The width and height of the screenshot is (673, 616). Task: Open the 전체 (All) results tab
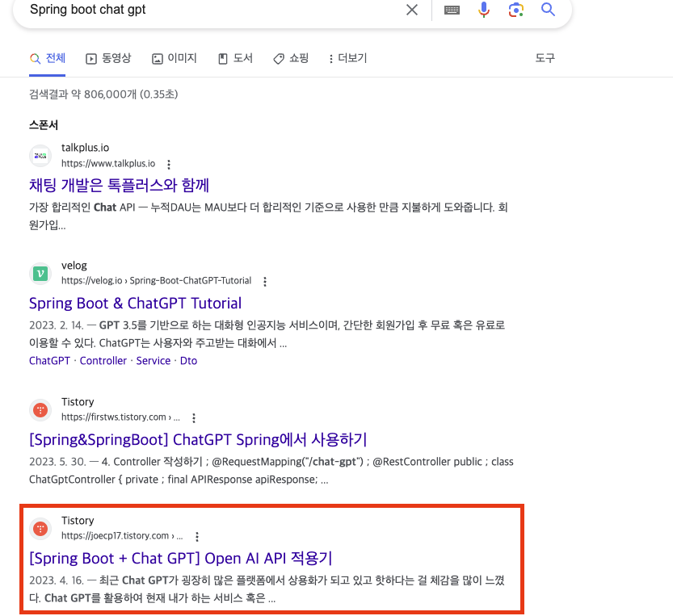[47, 58]
